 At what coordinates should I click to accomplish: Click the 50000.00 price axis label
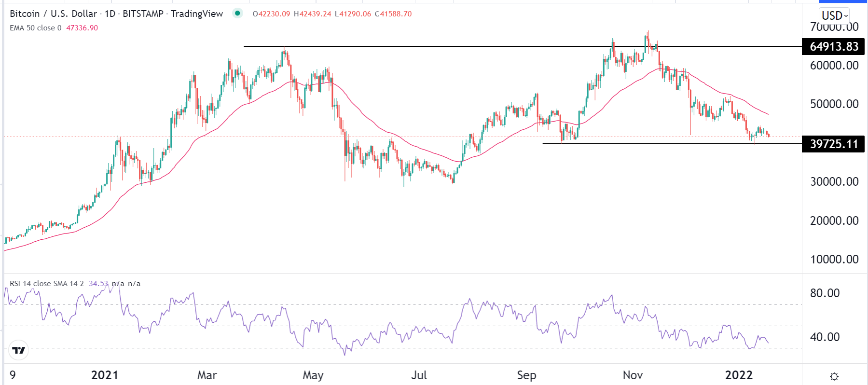point(834,104)
